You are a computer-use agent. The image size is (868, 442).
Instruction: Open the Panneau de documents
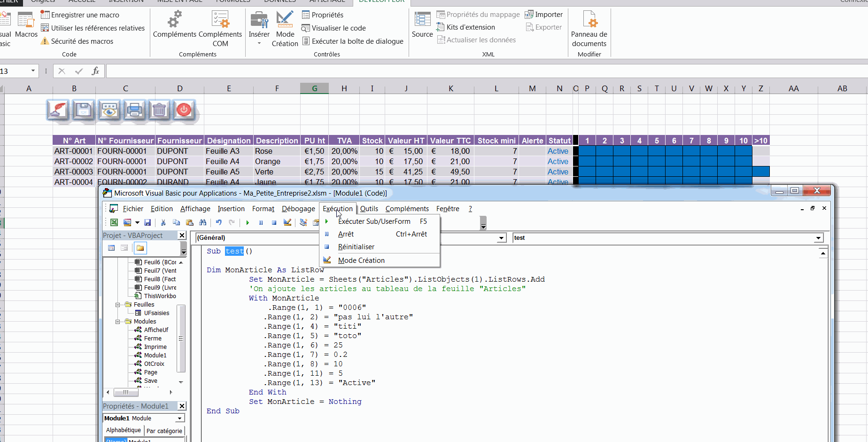click(589, 29)
